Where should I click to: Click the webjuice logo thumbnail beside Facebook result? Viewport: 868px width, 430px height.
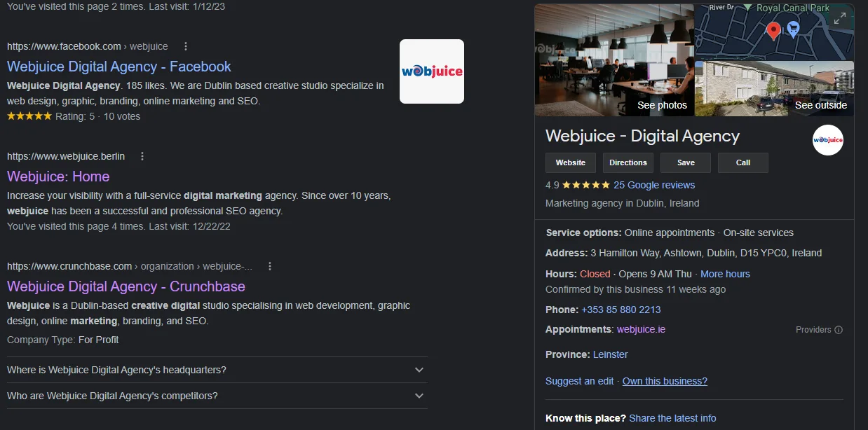tap(432, 71)
